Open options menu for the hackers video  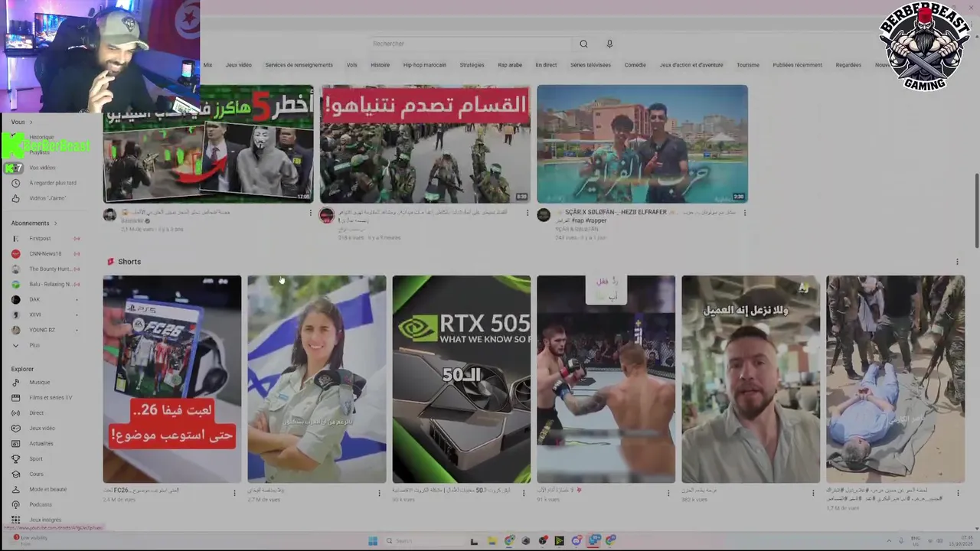point(311,213)
